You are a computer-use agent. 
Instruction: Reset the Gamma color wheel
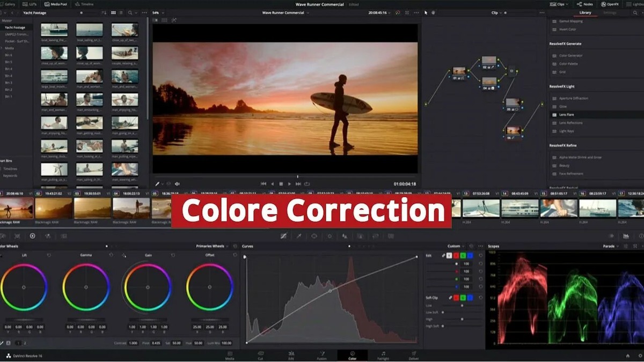[111, 255]
